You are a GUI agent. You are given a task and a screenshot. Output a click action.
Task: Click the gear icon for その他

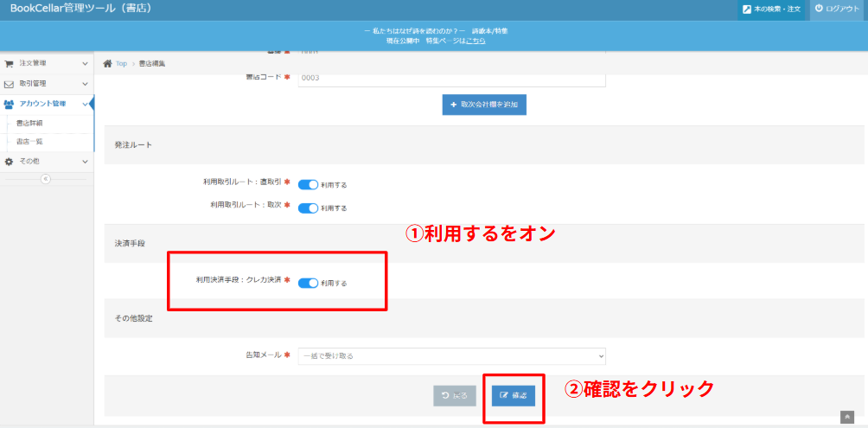(9, 161)
